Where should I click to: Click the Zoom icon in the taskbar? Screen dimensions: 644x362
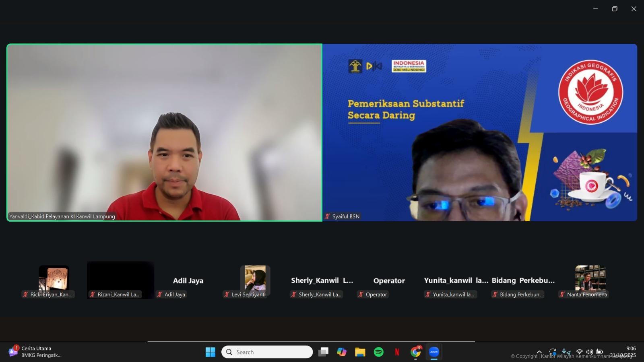tap(434, 352)
